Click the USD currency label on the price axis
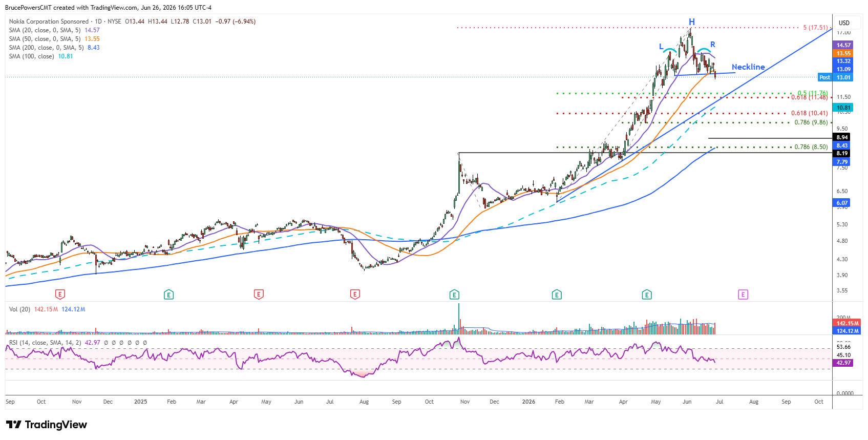 click(844, 23)
